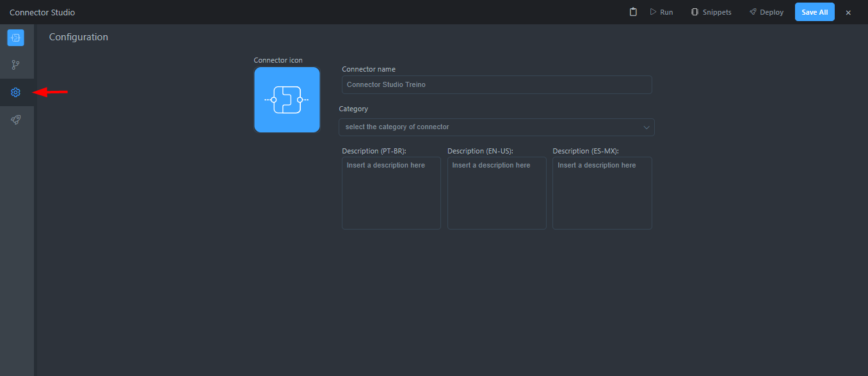The width and height of the screenshot is (868, 376).
Task: Click the blue Connector icon image
Action: 287,100
